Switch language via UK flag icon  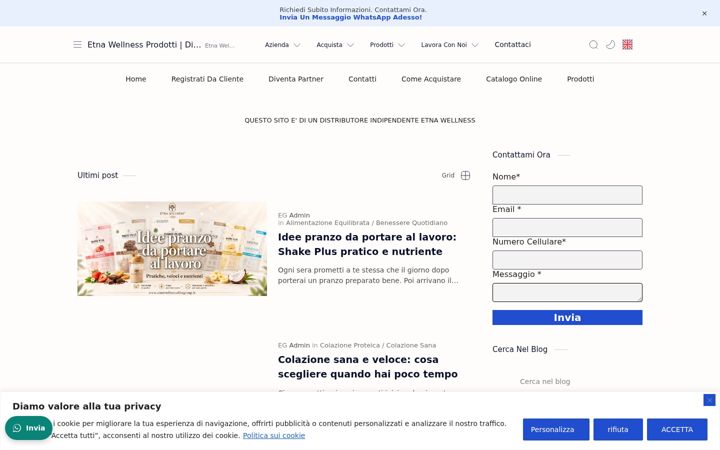tap(627, 45)
